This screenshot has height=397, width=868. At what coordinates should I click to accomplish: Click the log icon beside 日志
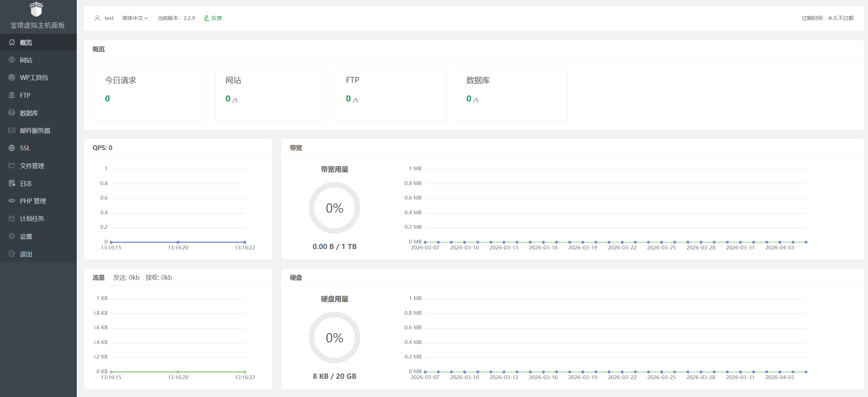pyautogui.click(x=12, y=183)
